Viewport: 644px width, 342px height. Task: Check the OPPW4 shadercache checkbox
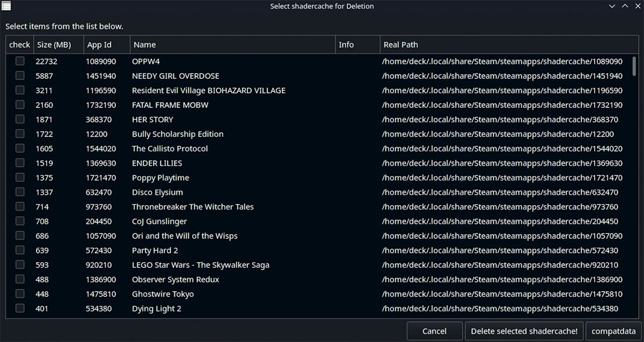click(x=20, y=61)
